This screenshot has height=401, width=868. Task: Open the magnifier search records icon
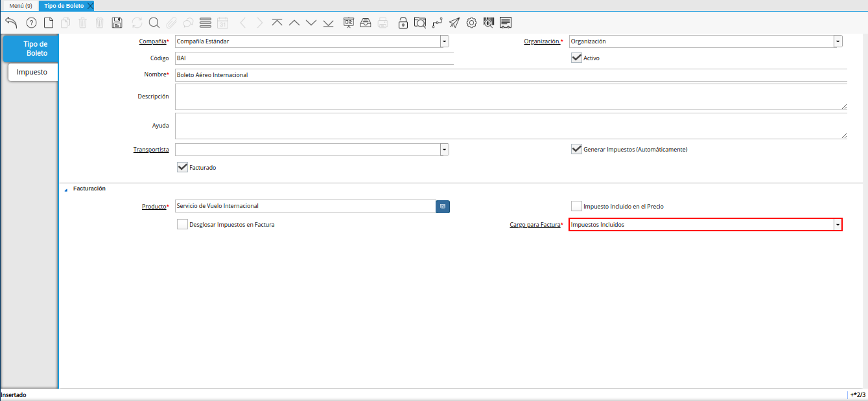(x=154, y=23)
